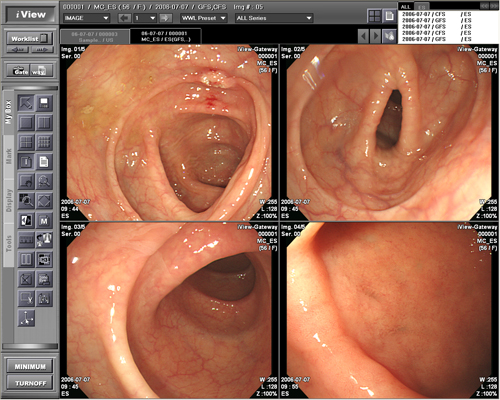
Task: Click the fit-to-window icon
Action: click(44, 201)
